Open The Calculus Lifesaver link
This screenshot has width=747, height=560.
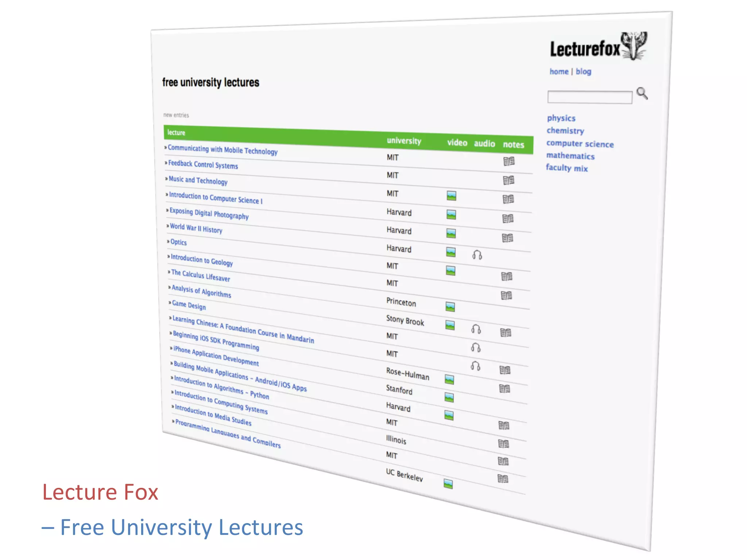pos(201,275)
